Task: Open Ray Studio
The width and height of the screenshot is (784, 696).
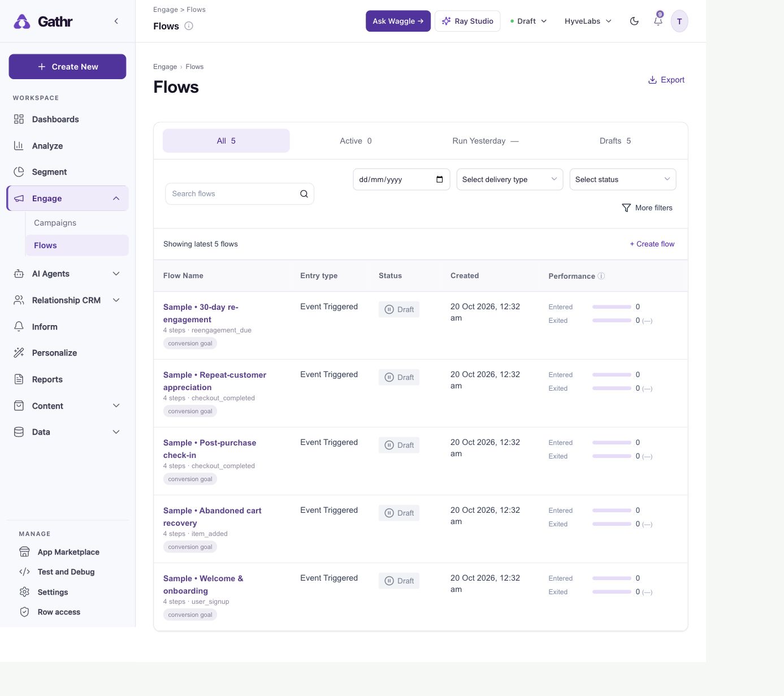Action: tap(467, 21)
